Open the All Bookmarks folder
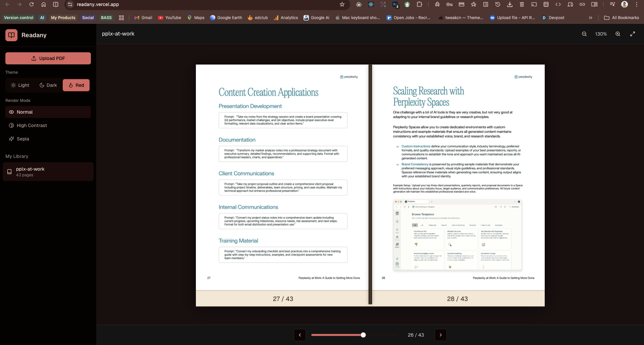Screen dimensions: 644x345 [622, 18]
